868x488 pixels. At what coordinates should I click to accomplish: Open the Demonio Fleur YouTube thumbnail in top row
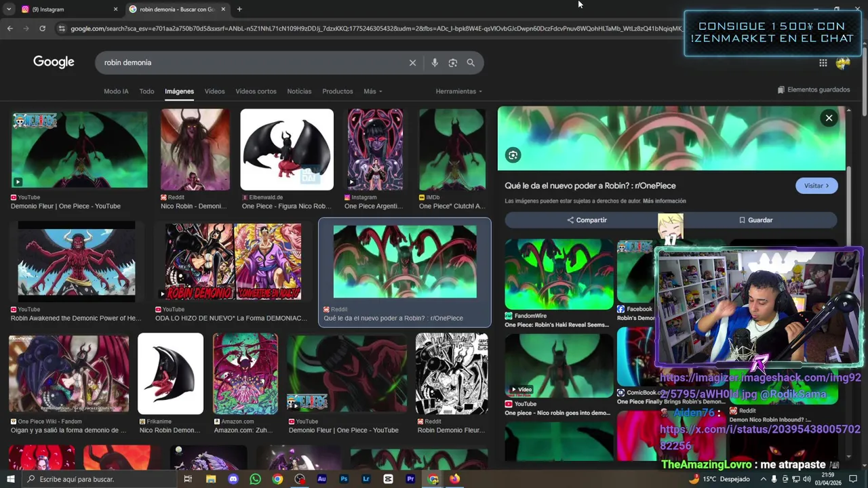point(79,149)
